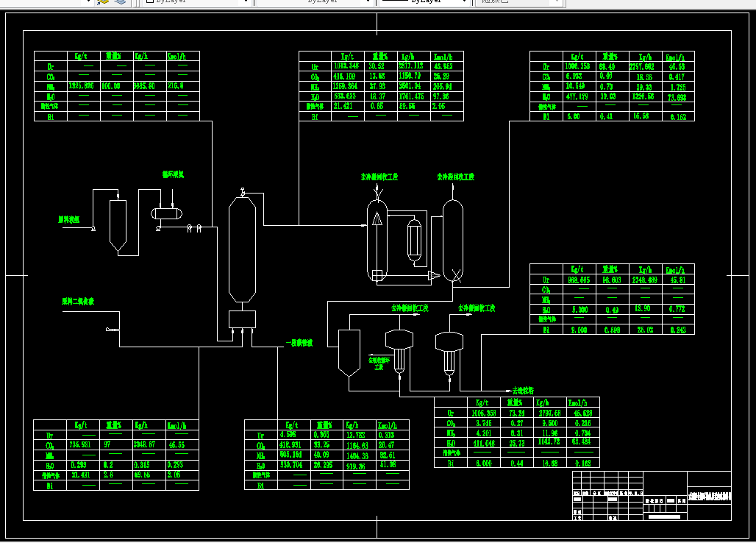This screenshot has width=756, height=543.
Task: Select cell value 3685.80 in the top-left table
Action: [144, 86]
